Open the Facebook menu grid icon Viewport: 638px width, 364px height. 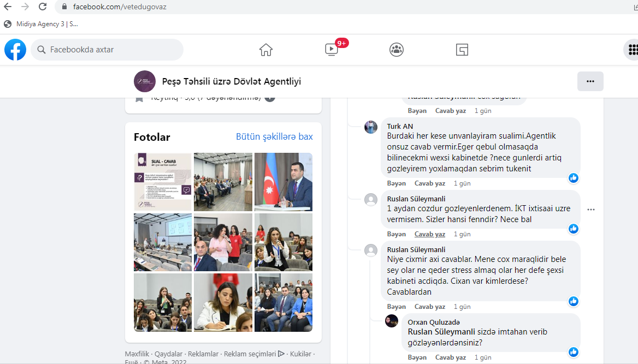pyautogui.click(x=633, y=50)
